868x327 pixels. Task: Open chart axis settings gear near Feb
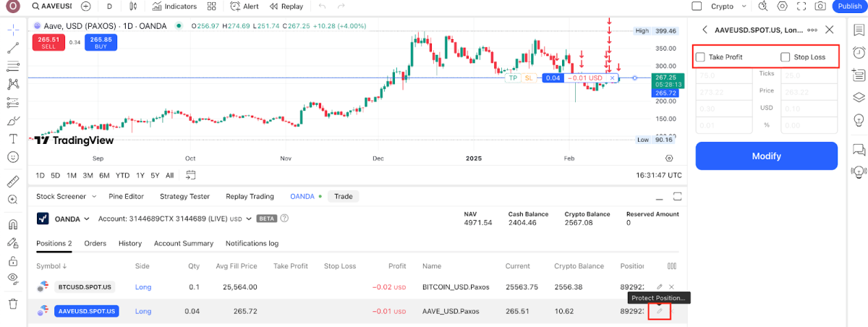pos(668,158)
